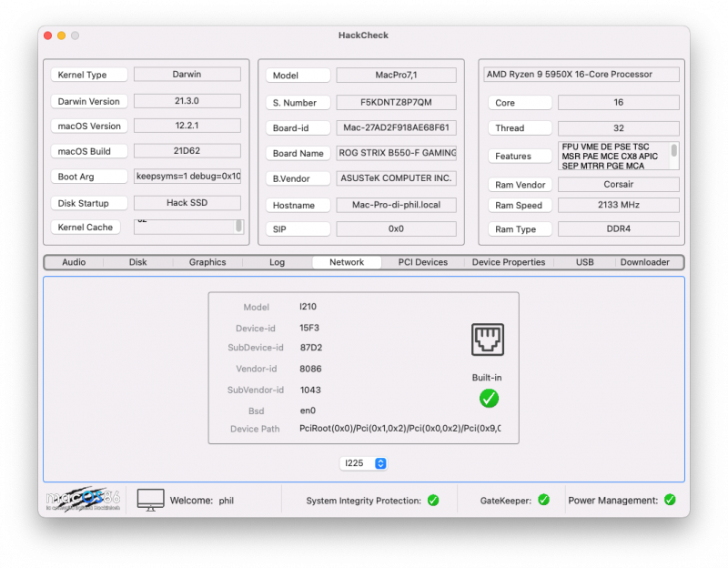Image resolution: width=728 pixels, height=568 pixels.
Task: Open the USB tab
Action: [584, 262]
